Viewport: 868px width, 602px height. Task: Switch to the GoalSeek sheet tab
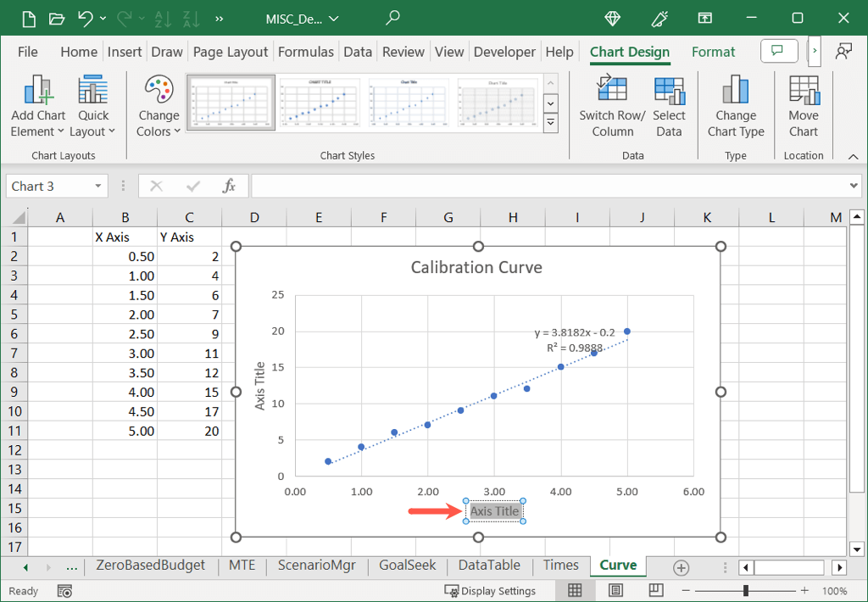(408, 566)
